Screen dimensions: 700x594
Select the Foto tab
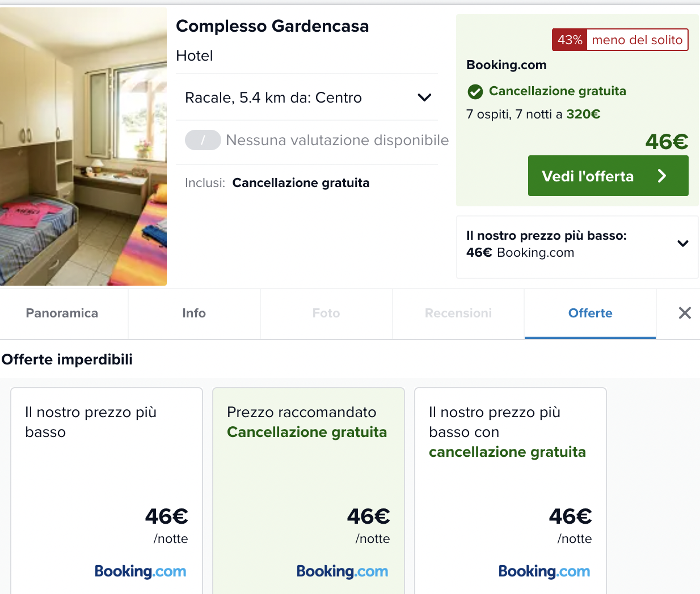coord(326,313)
